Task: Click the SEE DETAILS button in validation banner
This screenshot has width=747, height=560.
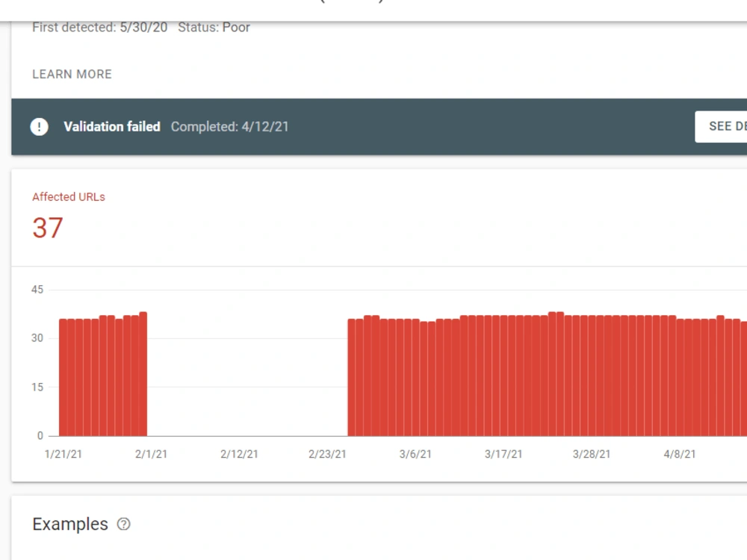Action: click(x=722, y=127)
